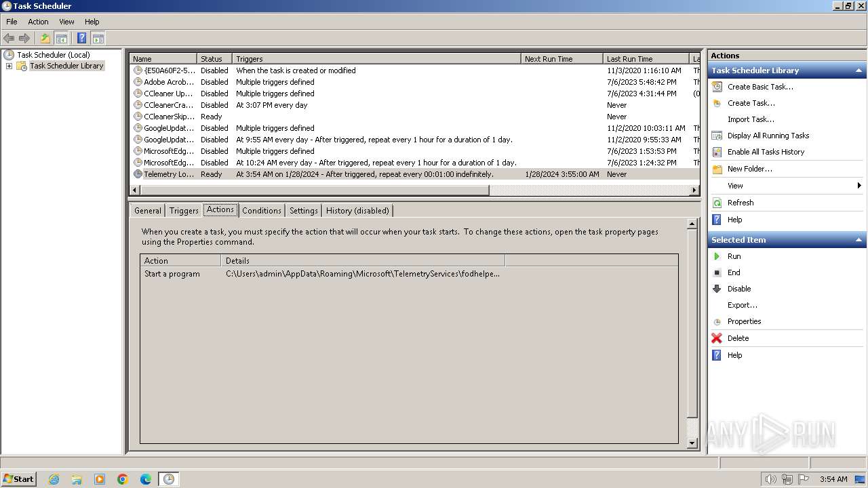Click the Action column header in details
This screenshot has height=488, width=868.
point(180,260)
